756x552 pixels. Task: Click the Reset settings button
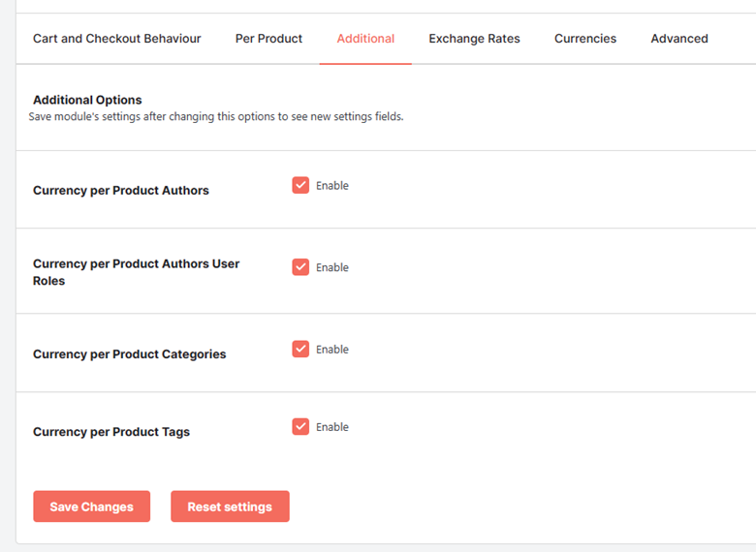coord(230,506)
